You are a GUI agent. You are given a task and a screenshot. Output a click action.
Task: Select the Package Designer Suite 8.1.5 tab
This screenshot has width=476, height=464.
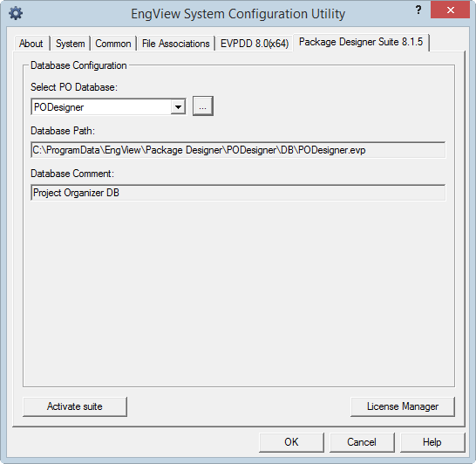pos(361,42)
